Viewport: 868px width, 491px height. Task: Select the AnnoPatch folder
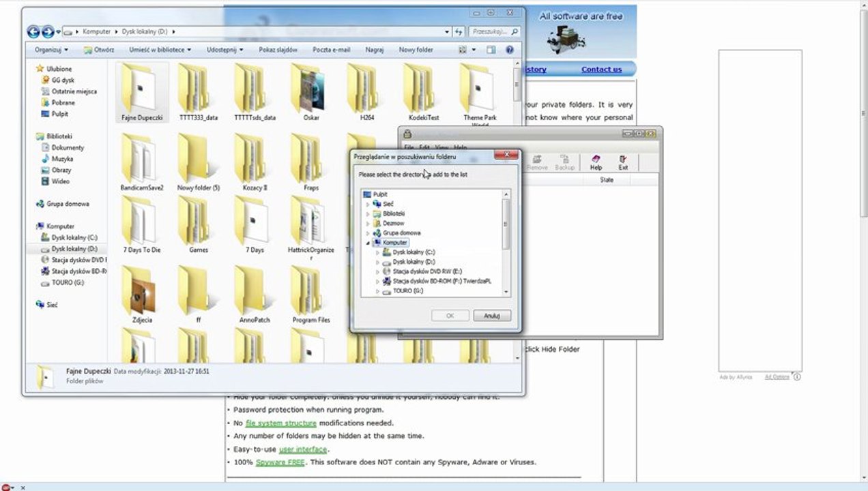click(255, 295)
